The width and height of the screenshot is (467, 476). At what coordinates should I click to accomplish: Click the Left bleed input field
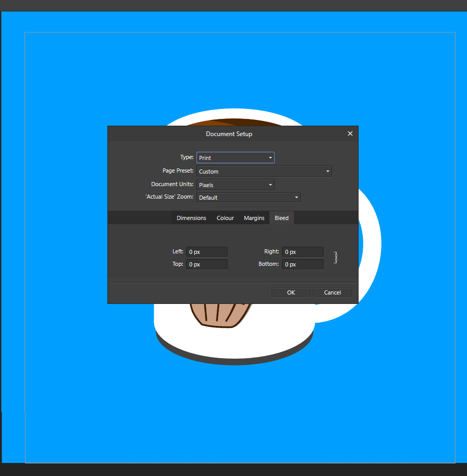point(206,252)
